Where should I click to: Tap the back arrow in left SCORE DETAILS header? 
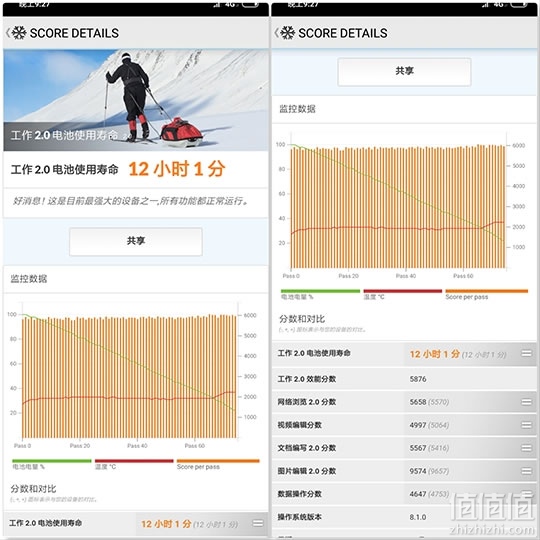(x=8, y=33)
